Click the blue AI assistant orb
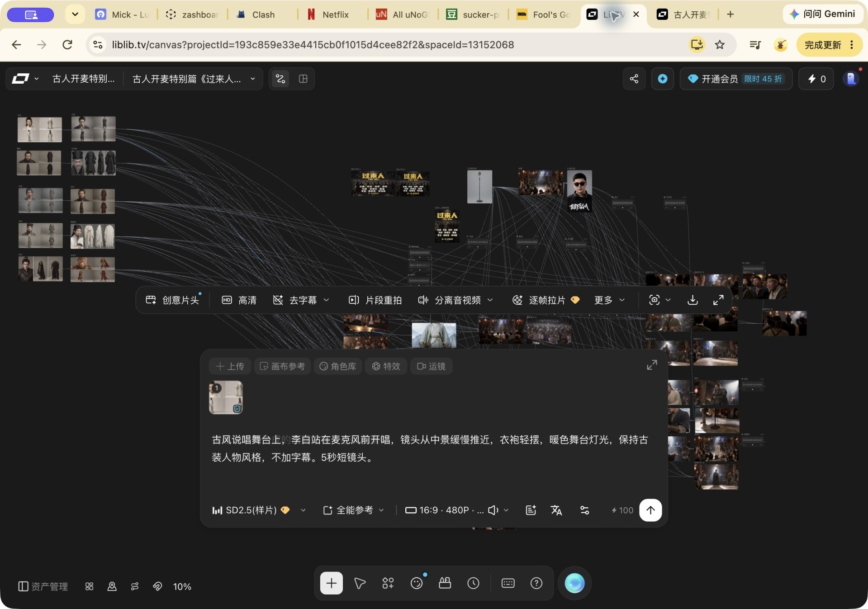This screenshot has width=868, height=609. tap(575, 583)
